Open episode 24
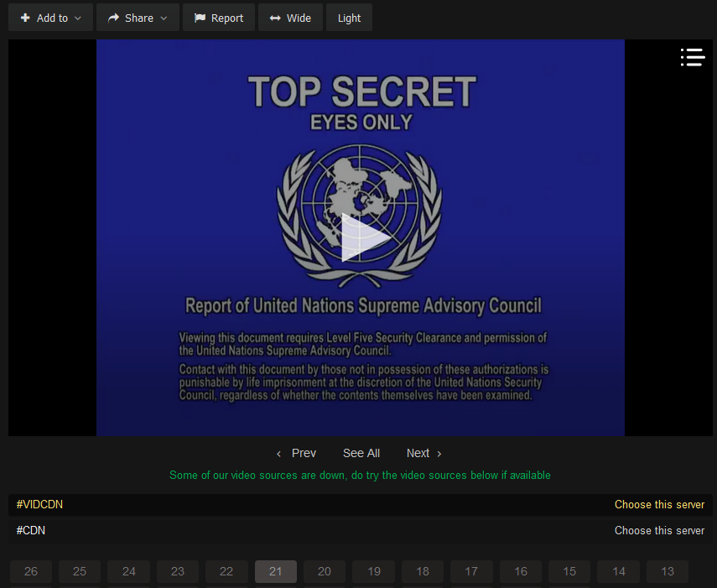 [128, 571]
